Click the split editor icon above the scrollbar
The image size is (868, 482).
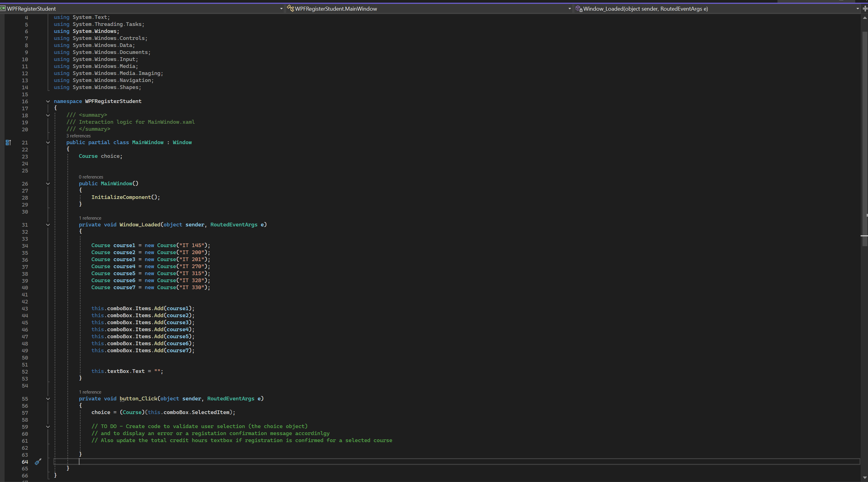click(x=865, y=9)
